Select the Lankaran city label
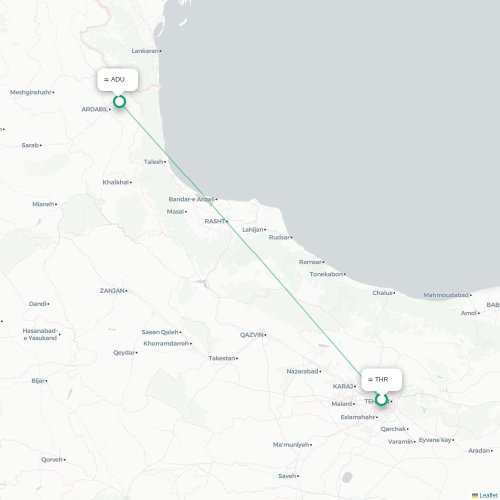The width and height of the screenshot is (500, 500). coord(145,51)
